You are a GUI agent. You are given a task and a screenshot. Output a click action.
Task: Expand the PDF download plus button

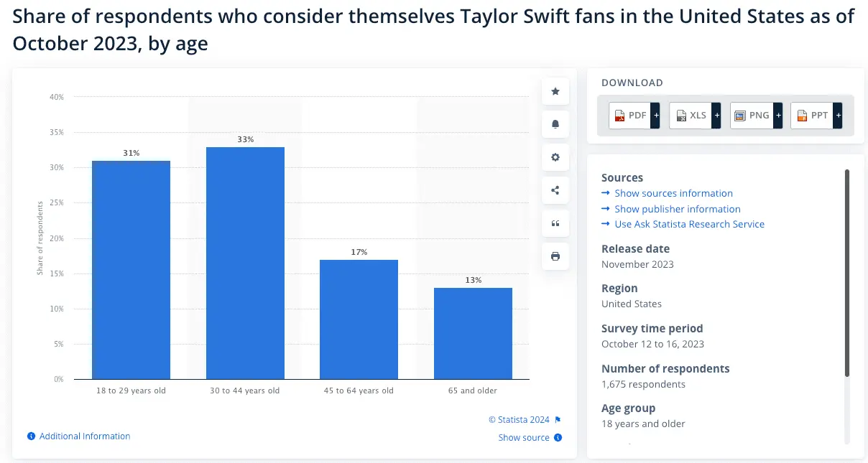655,116
